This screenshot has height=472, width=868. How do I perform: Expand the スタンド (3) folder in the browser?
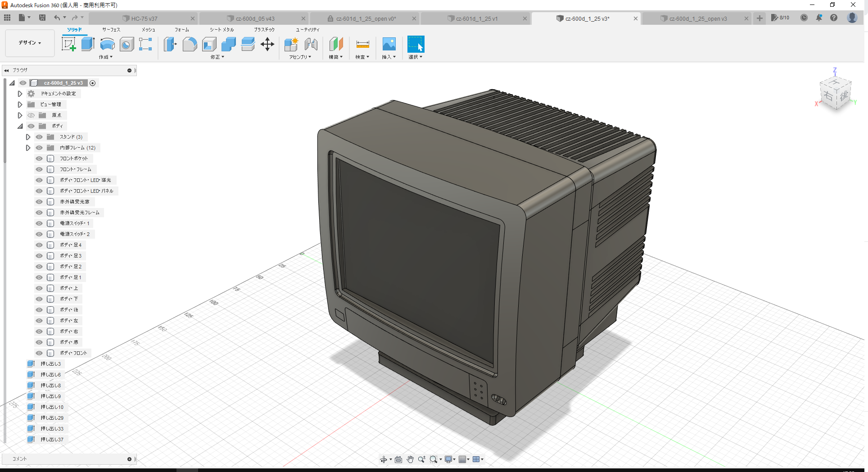tap(28, 136)
